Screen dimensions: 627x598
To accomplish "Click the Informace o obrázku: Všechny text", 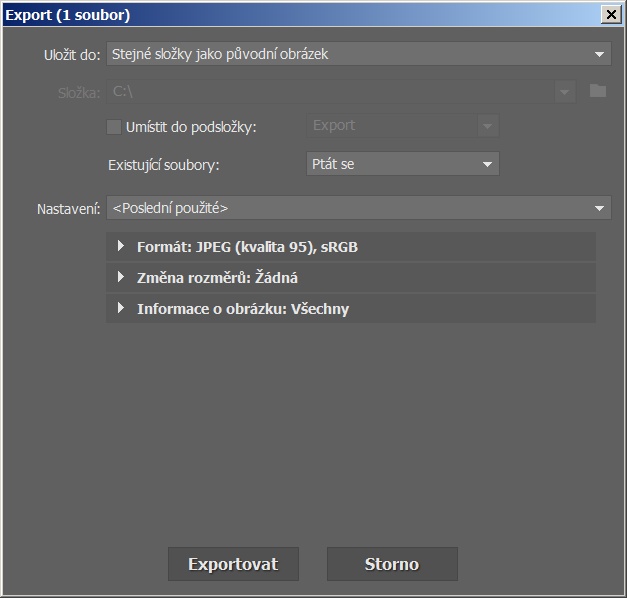I will click(x=243, y=309).
